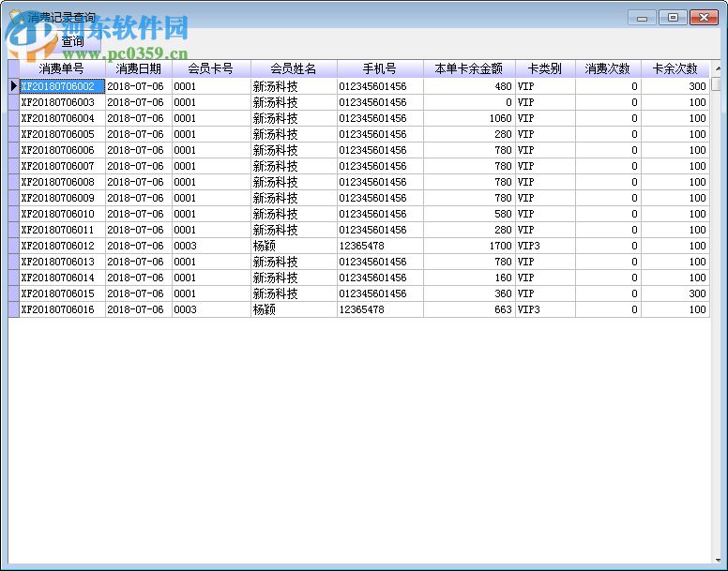This screenshot has width=728, height=571.
Task: Click balance 160 cell
Action: 469,278
